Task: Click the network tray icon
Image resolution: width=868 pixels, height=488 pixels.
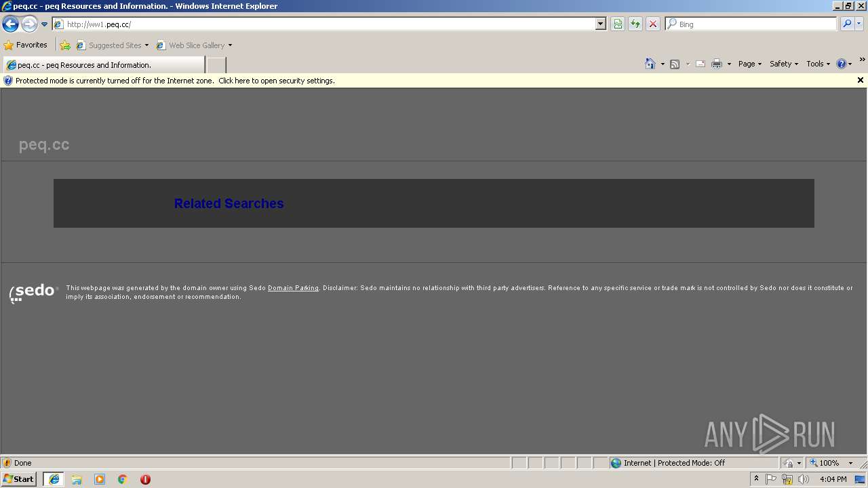Action: coord(787,479)
